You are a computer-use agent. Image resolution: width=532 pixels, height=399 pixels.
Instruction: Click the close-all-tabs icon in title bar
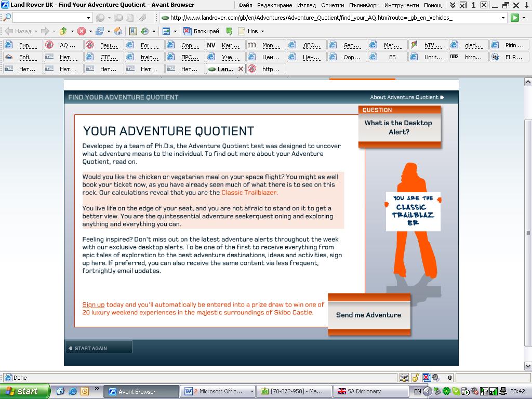pos(463,5)
